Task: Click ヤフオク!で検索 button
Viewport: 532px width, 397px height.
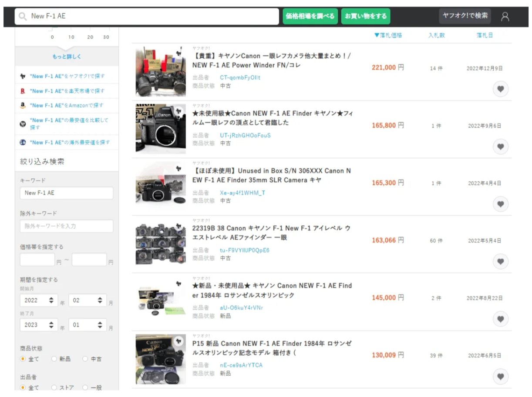Action: [465, 16]
